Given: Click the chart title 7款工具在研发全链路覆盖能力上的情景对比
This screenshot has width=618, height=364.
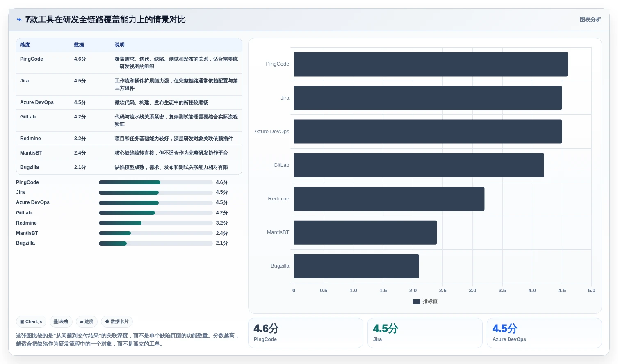Looking at the screenshot, I should pyautogui.click(x=105, y=20).
